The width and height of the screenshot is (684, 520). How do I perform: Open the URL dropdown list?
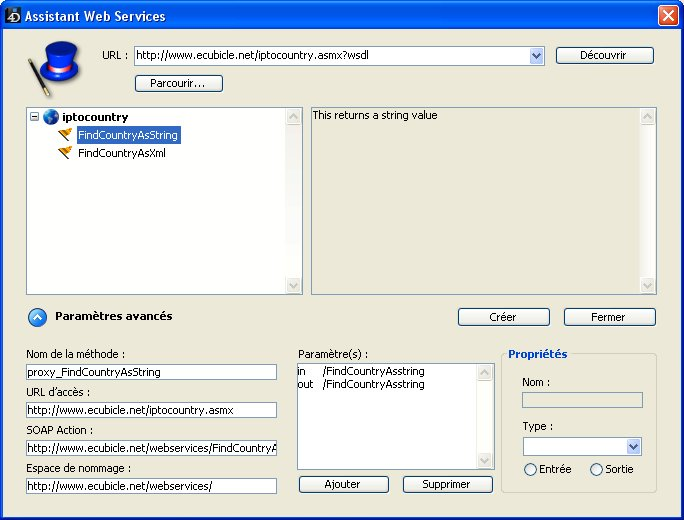(x=537, y=56)
